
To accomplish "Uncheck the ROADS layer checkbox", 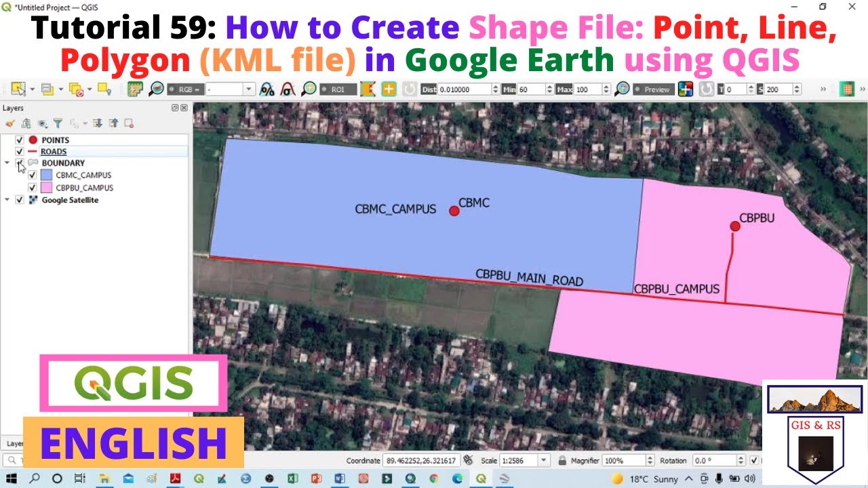I will click(20, 151).
